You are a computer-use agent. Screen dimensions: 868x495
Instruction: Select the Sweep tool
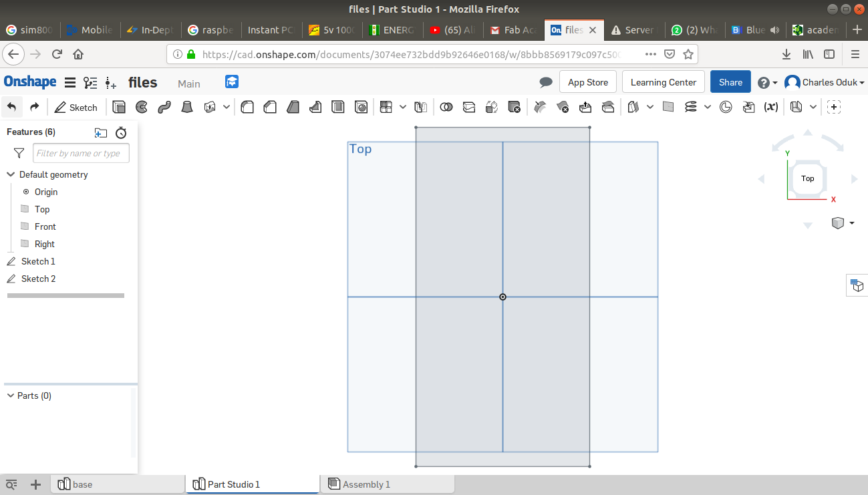click(164, 107)
